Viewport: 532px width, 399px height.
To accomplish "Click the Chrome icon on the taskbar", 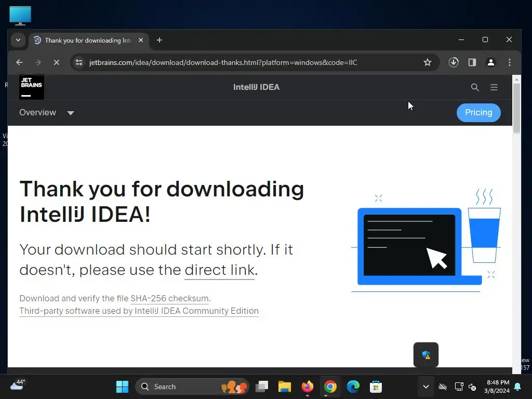I will point(330,387).
